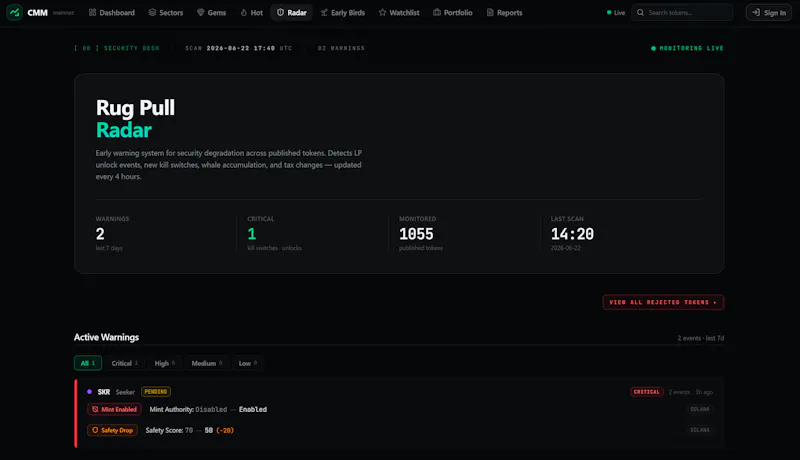
Task: Filter warnings by Critical
Action: click(125, 363)
